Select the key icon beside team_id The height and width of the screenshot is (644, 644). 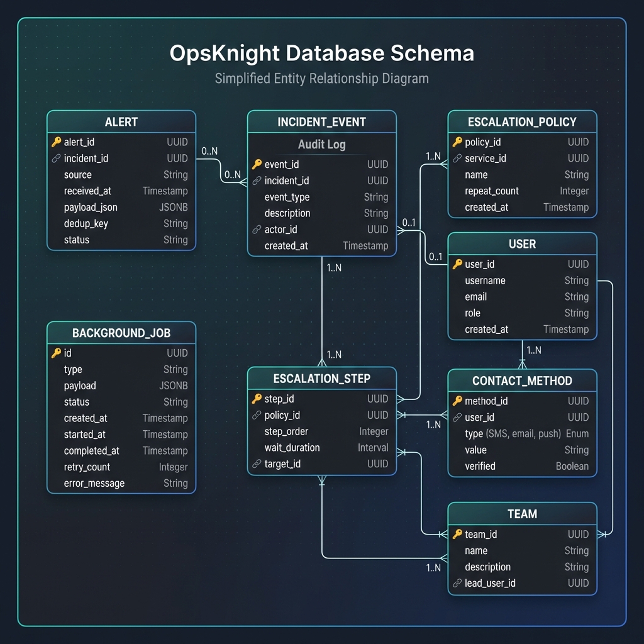pyautogui.click(x=457, y=534)
